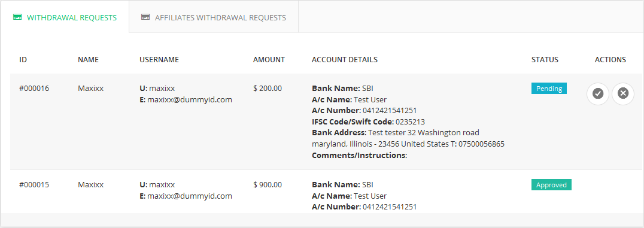Click the card icon on Affiliates Withdrawal tab
The width and height of the screenshot is (644, 228).
pos(145,17)
